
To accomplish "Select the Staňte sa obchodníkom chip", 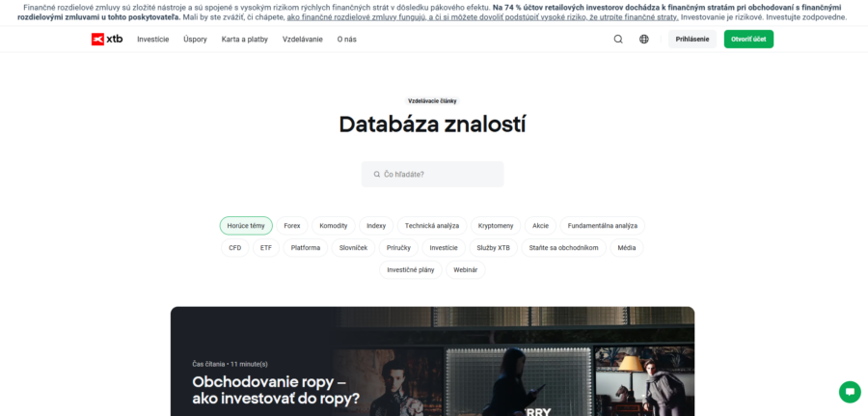I will (563, 248).
